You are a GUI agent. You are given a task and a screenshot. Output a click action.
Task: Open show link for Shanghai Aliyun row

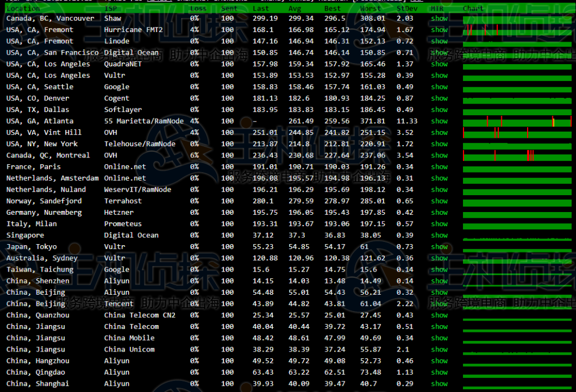pyautogui.click(x=439, y=384)
